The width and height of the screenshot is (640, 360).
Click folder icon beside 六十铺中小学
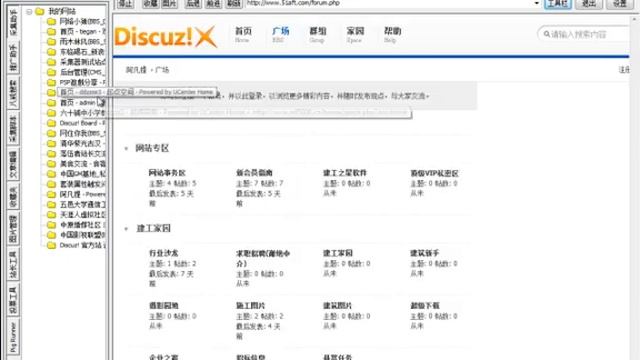pos(51,113)
